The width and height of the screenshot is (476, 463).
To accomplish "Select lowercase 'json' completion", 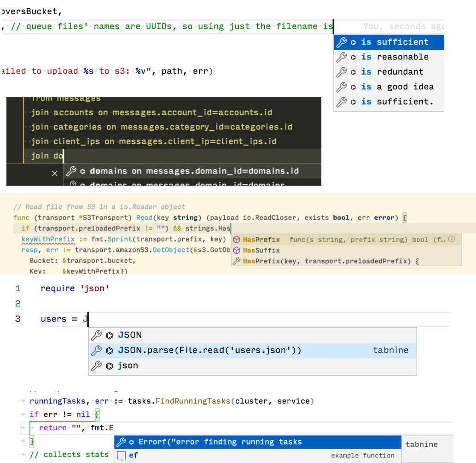I will [252, 366].
